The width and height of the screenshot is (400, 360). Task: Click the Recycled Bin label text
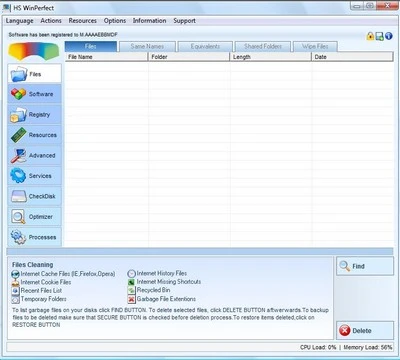[x=153, y=290]
